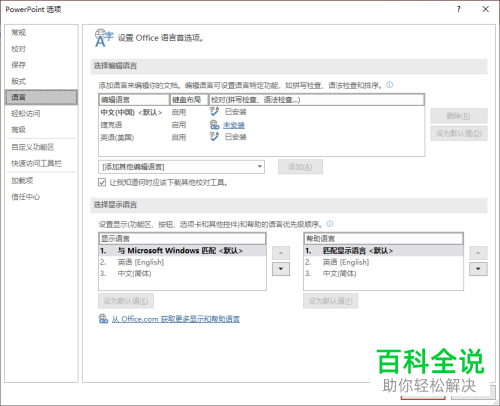Select the 语言 options category
Viewport: 500px width, 406px height.
[x=41, y=97]
